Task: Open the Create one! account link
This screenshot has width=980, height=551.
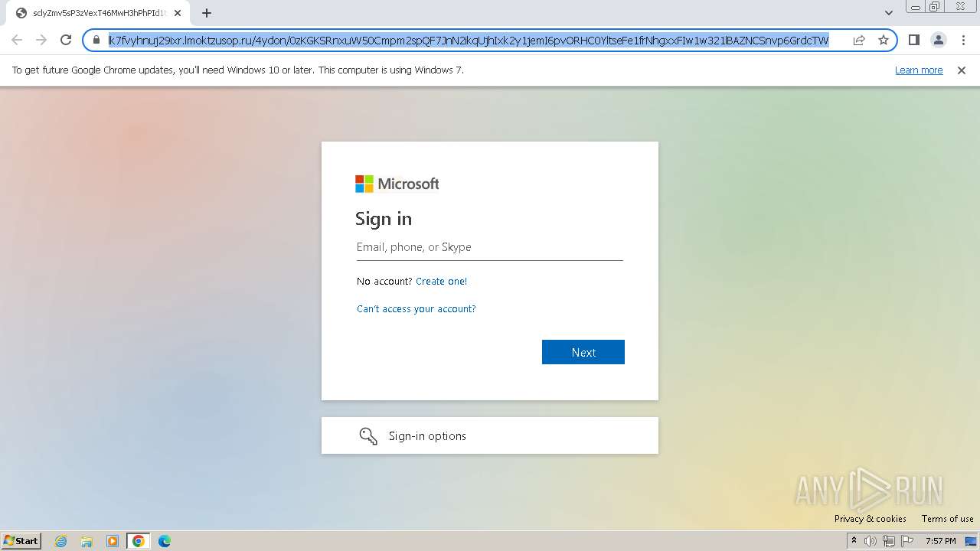Action: (x=441, y=281)
